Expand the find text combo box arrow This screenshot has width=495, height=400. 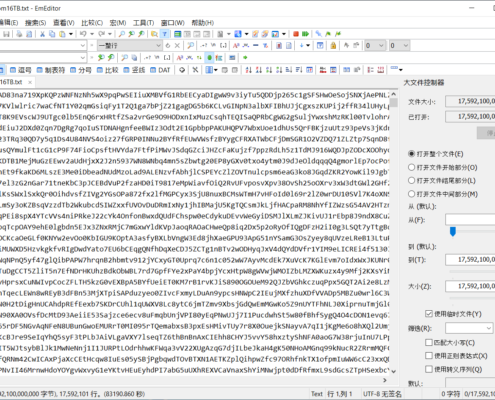click(x=83, y=58)
